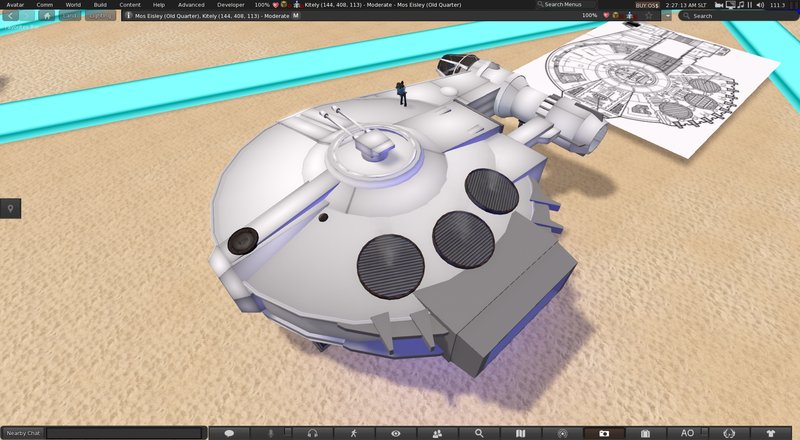800x440 pixels.
Task: Click the monitor media icon in the status bar
Action: coord(730,5)
